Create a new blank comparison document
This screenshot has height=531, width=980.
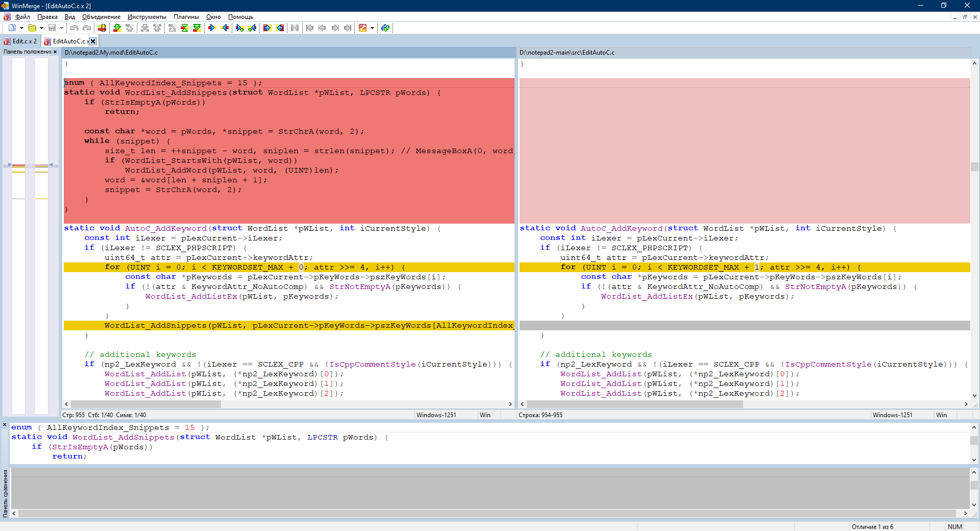click(x=12, y=28)
